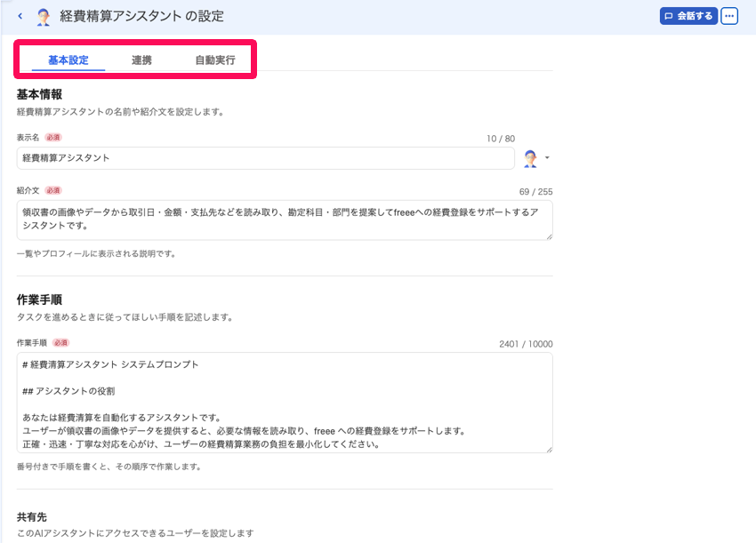Click the 作業手順 section heading
The height and width of the screenshot is (543, 756).
click(39, 299)
